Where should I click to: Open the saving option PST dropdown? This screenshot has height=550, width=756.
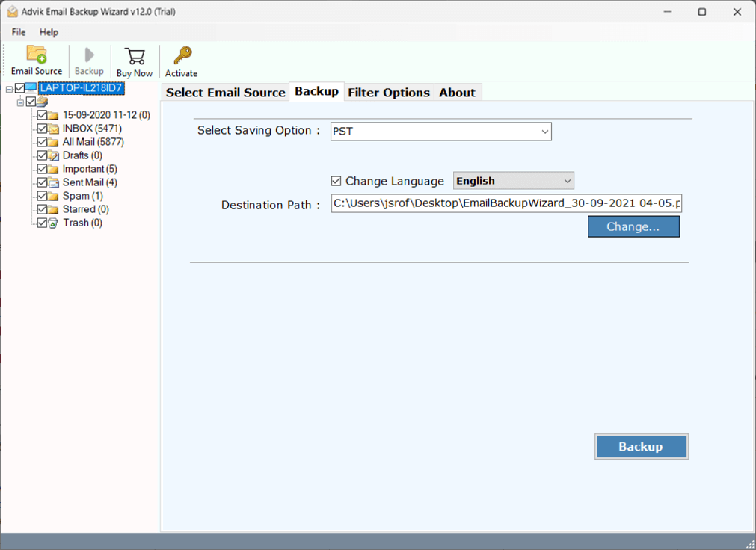[545, 131]
